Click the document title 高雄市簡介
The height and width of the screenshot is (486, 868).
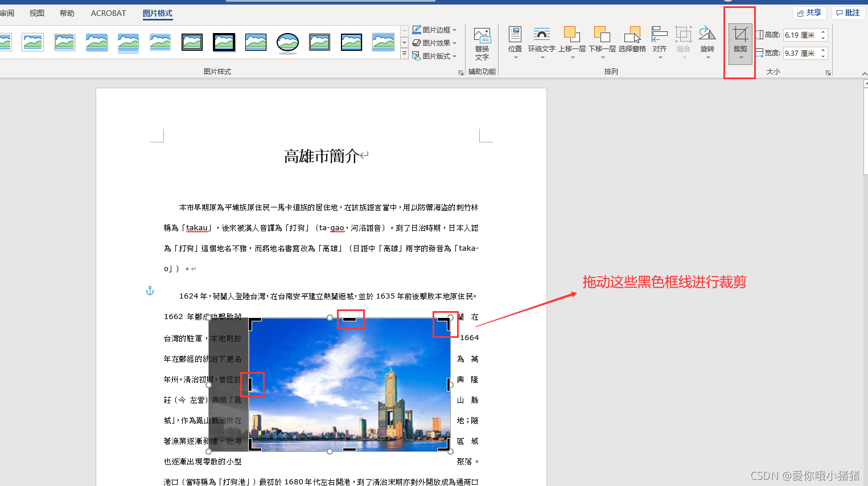322,156
